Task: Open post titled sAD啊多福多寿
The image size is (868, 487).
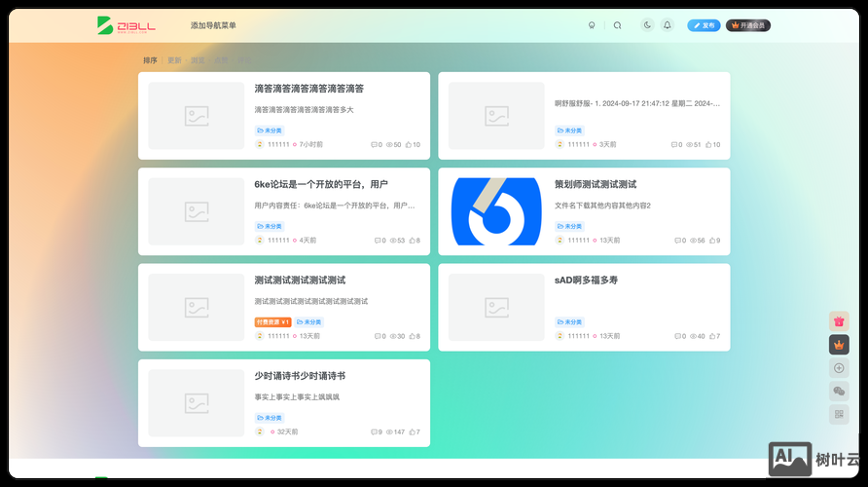Action: click(x=586, y=281)
